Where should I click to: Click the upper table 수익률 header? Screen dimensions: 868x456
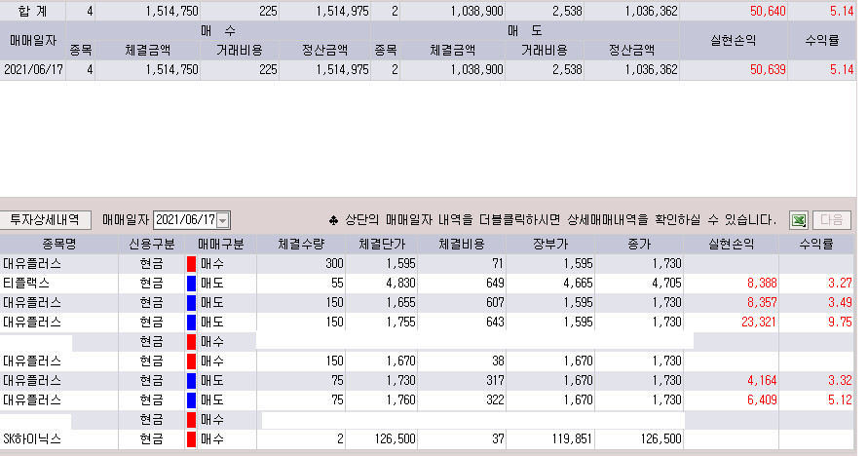tap(821, 40)
